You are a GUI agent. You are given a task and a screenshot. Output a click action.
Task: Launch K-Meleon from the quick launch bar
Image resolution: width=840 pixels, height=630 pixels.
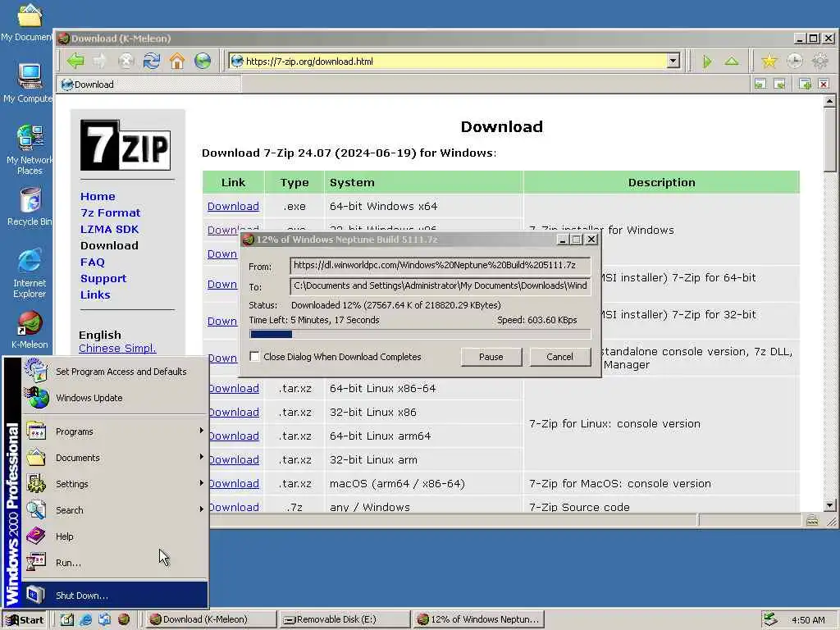tap(124, 619)
